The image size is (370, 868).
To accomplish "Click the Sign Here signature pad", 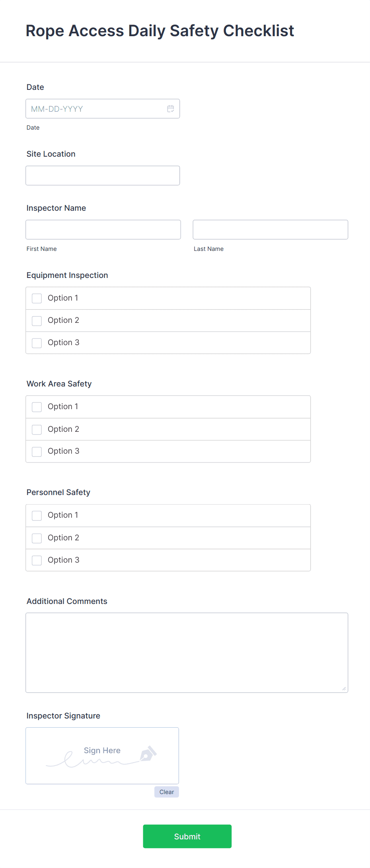I will [x=102, y=755].
